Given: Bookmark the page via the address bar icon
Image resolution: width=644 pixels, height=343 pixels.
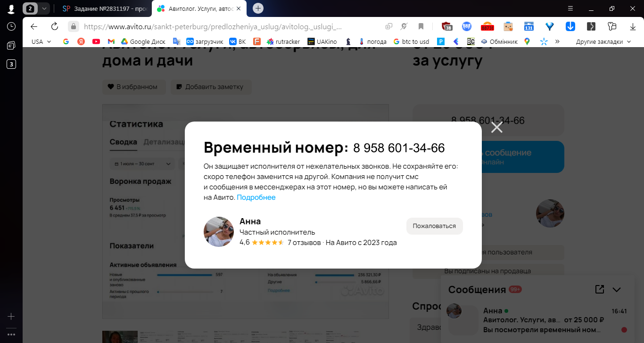Looking at the screenshot, I should tap(421, 26).
